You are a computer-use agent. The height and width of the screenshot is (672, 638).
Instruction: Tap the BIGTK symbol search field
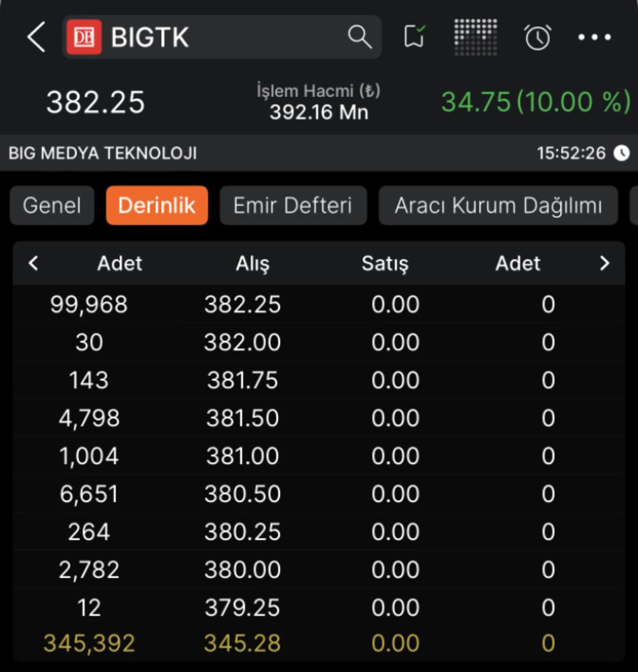coord(224,37)
